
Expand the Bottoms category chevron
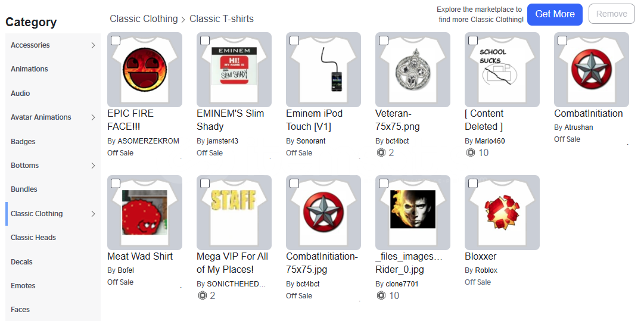[x=93, y=166]
